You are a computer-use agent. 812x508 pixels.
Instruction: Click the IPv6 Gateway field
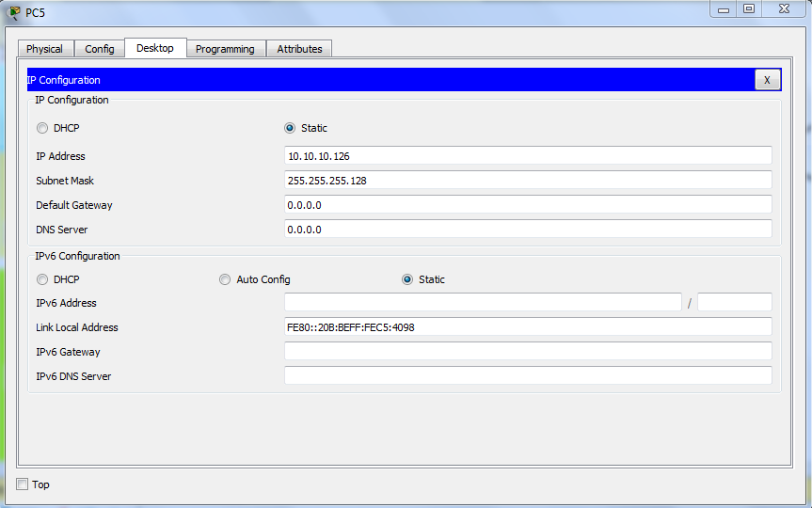528,351
